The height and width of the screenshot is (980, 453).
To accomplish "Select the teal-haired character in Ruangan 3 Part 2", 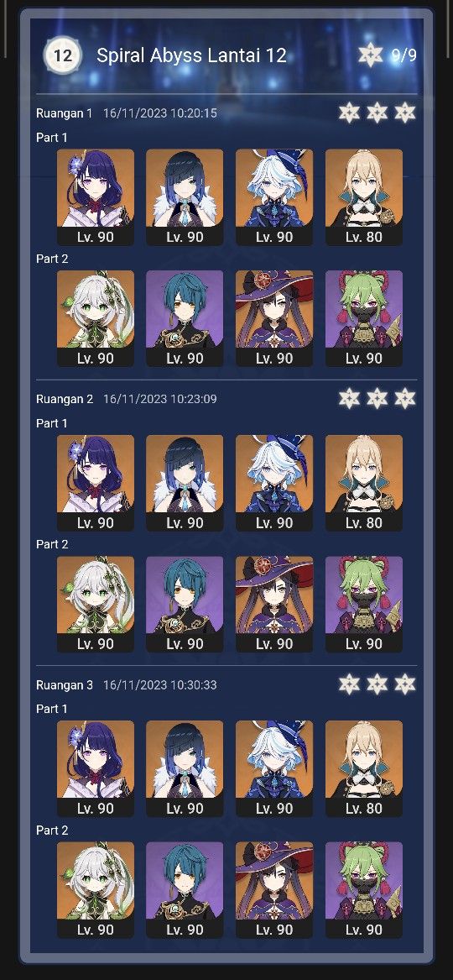I will (185, 889).
